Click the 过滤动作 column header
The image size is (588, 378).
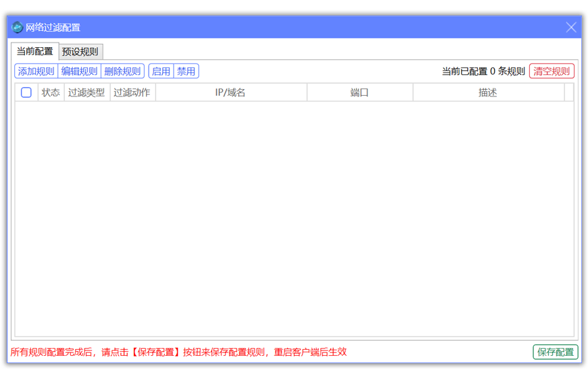click(132, 93)
